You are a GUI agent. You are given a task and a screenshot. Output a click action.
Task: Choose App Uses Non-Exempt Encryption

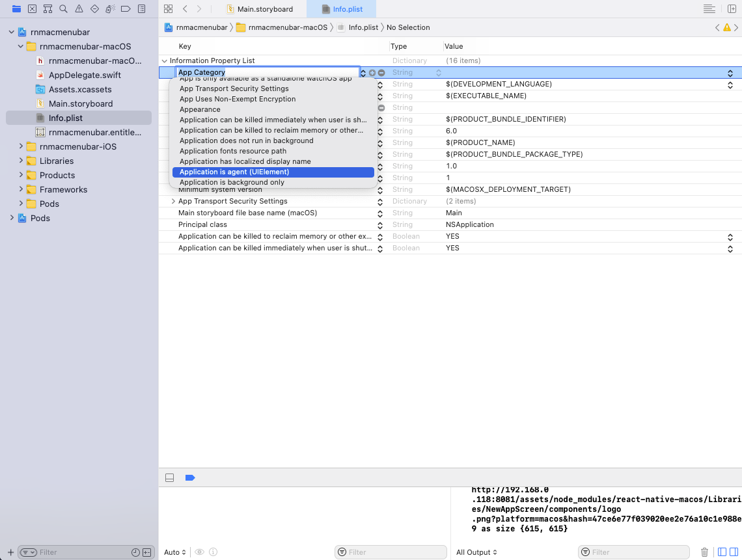tap(273, 100)
